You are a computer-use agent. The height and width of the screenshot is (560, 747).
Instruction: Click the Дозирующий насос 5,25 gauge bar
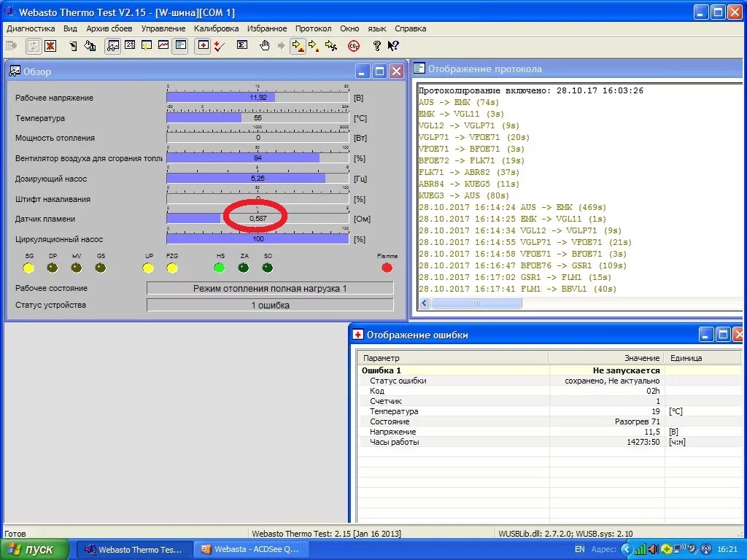[258, 178]
